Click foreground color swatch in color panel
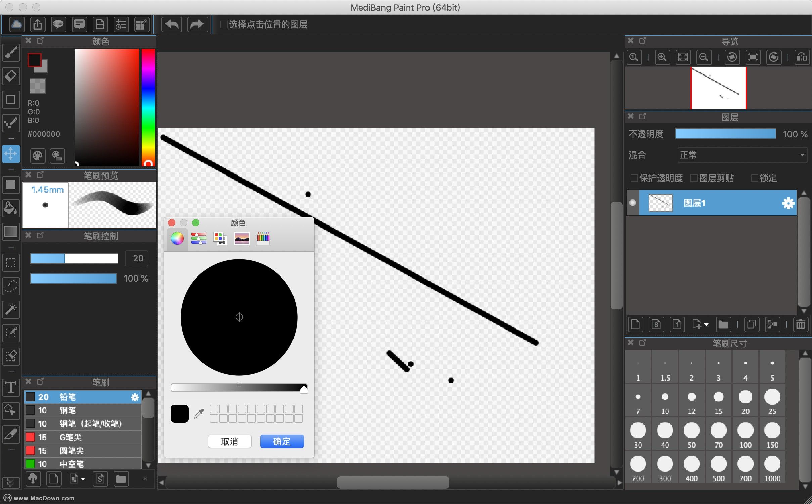Image resolution: width=812 pixels, height=504 pixels. [34, 60]
